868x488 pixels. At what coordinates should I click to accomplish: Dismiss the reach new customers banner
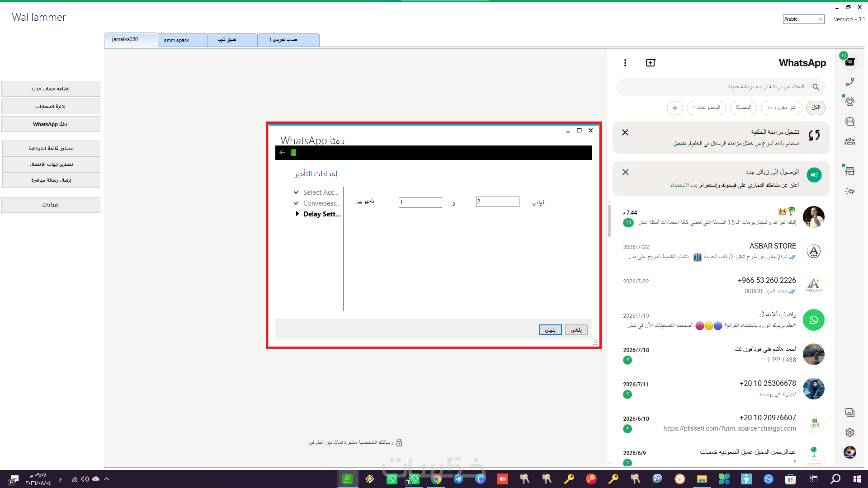point(625,172)
